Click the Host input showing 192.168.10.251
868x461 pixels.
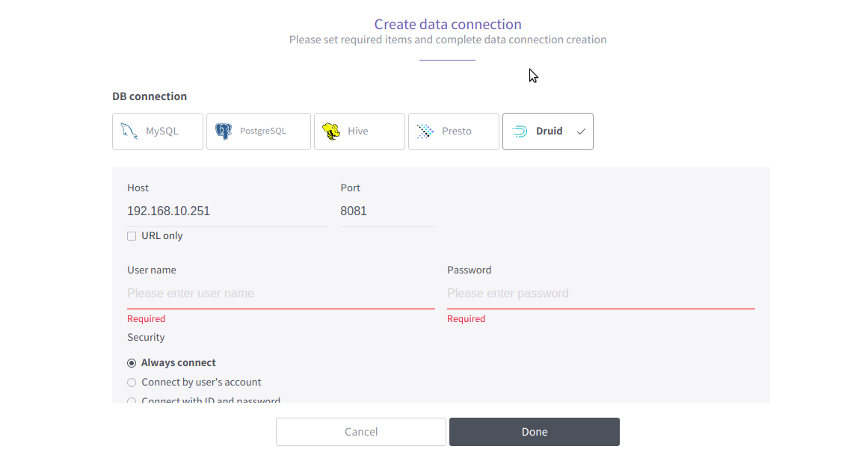coord(224,211)
